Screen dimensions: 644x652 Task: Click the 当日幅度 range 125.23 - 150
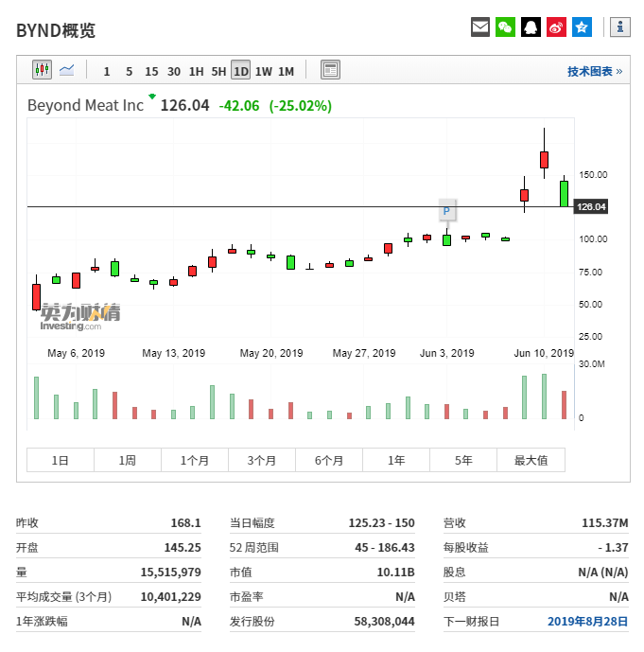381,522
